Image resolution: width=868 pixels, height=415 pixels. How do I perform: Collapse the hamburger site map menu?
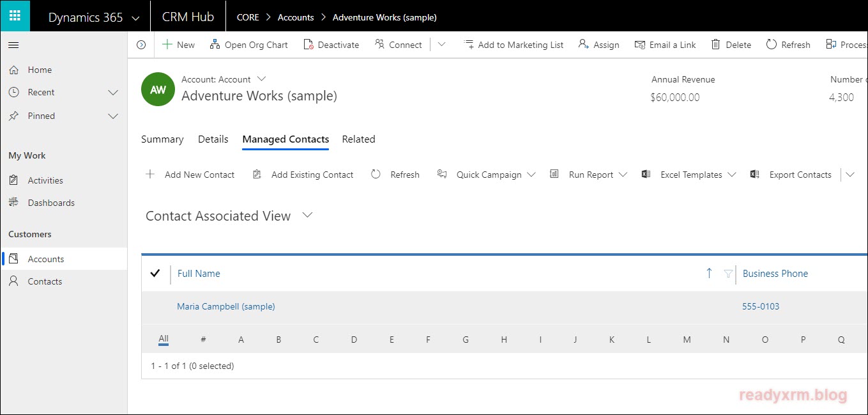click(13, 45)
